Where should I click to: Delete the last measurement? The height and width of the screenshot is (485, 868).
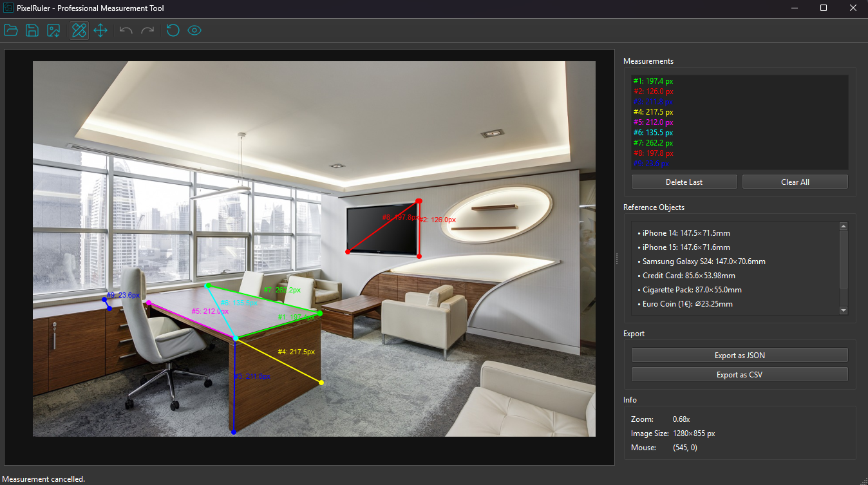(684, 181)
